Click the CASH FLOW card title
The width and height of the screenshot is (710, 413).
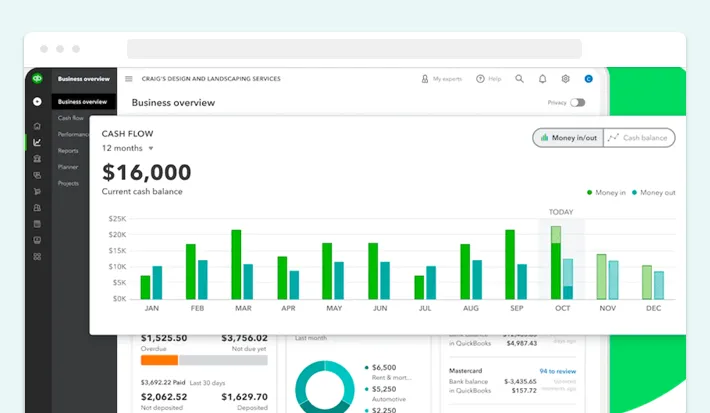[127, 134]
